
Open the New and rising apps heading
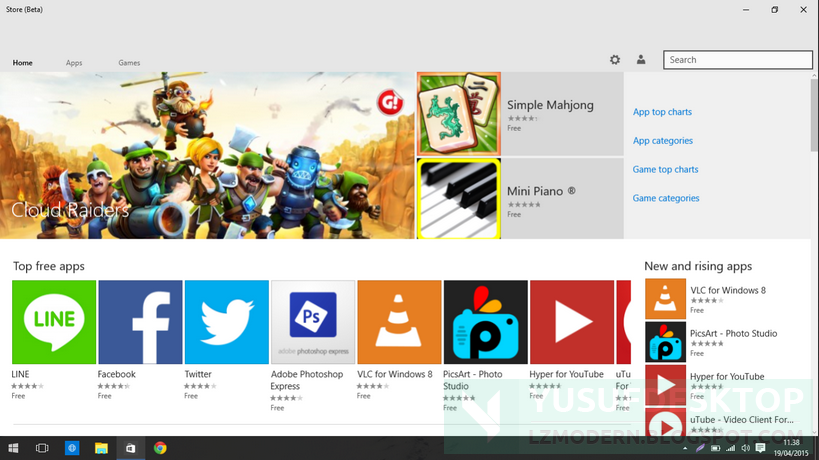click(x=698, y=266)
